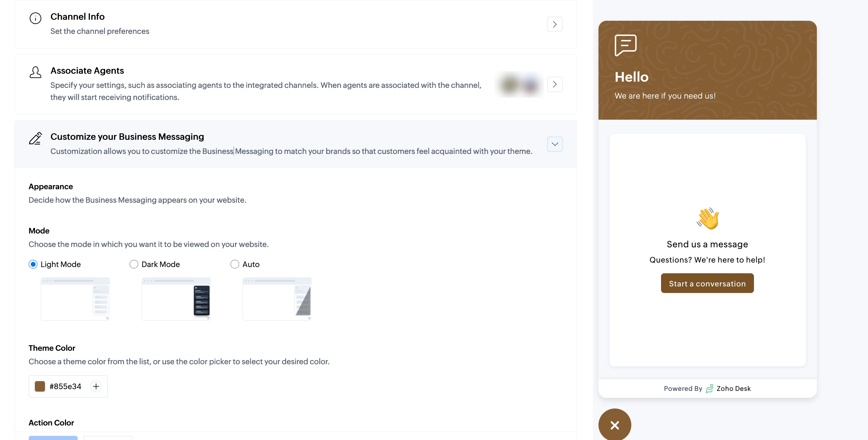Click the pencil customize icon
This screenshot has width=868, height=440.
[35, 138]
